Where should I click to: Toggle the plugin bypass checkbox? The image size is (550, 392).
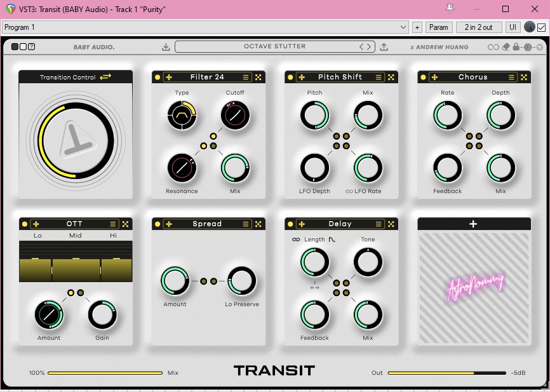pos(541,27)
